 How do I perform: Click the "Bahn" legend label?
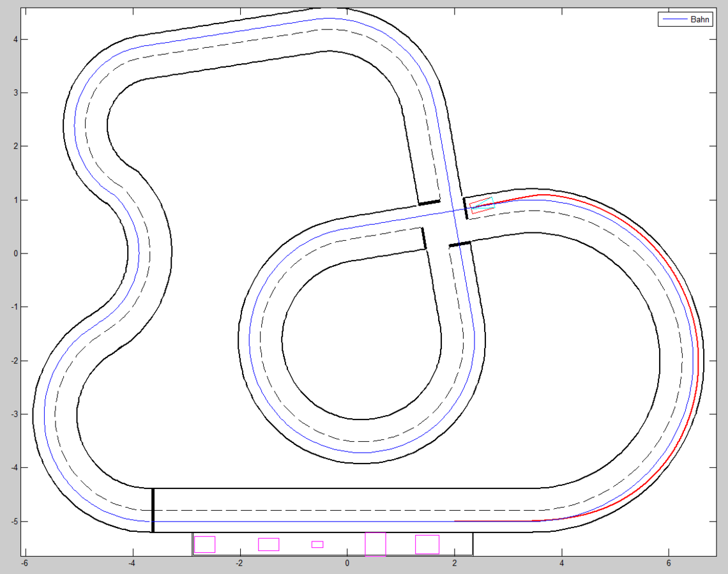[x=699, y=20]
